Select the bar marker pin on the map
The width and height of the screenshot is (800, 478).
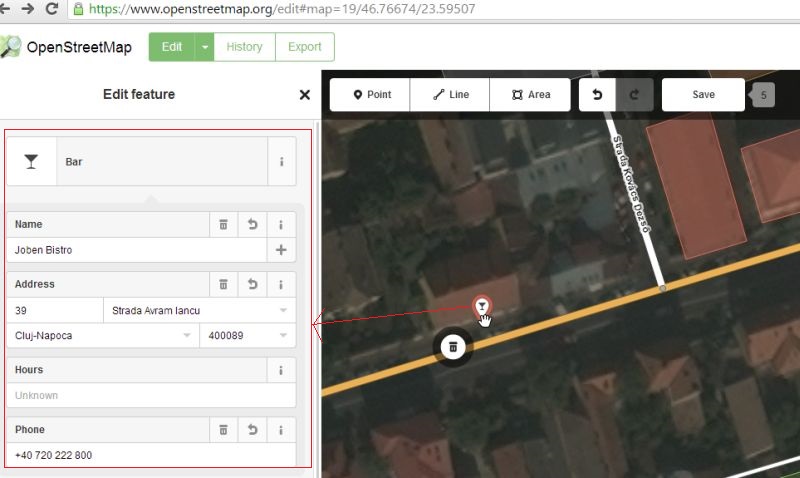482,306
